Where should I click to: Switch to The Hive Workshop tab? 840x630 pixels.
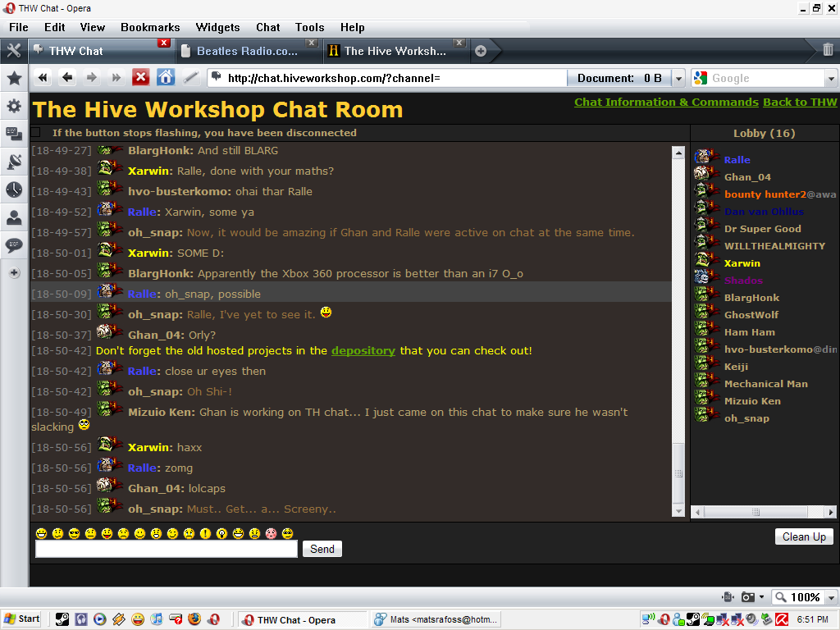coord(395,51)
